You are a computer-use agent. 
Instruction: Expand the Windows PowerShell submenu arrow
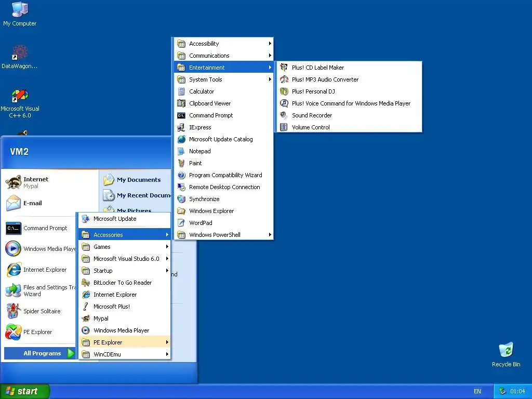(x=270, y=235)
